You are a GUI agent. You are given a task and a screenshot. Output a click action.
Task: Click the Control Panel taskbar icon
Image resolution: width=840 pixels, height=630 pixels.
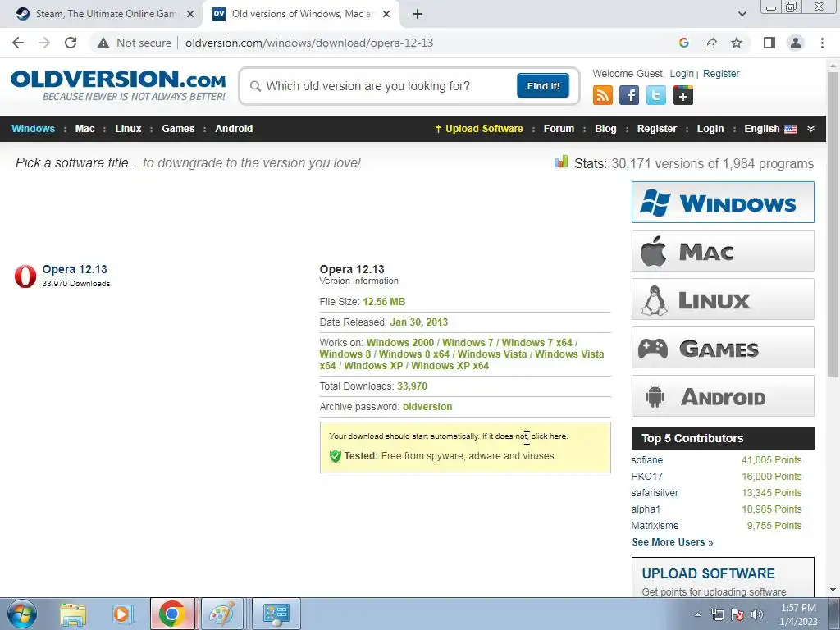coord(276,614)
